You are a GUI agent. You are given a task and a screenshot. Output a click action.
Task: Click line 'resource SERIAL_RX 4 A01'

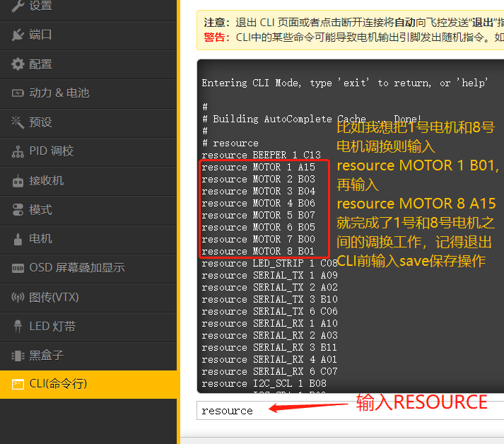pyautogui.click(x=269, y=359)
